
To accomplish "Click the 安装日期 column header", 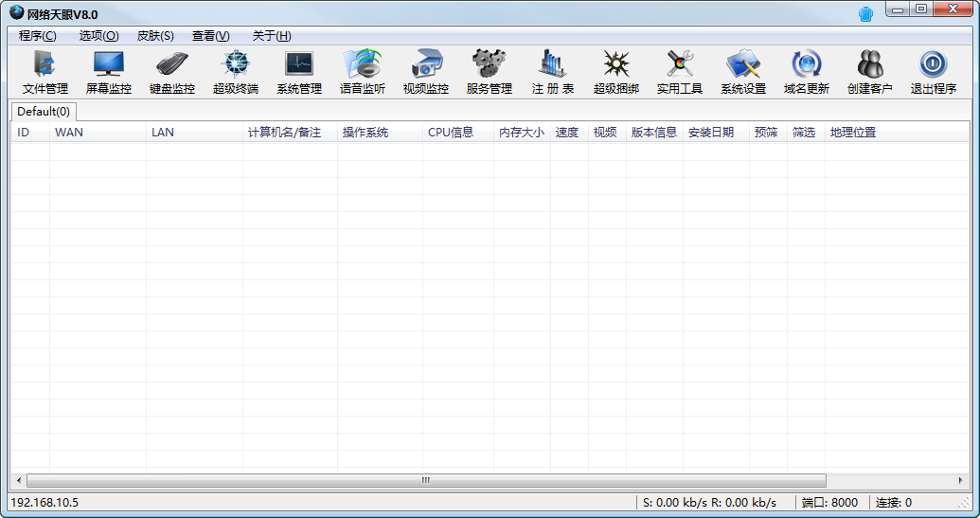I will pyautogui.click(x=716, y=133).
